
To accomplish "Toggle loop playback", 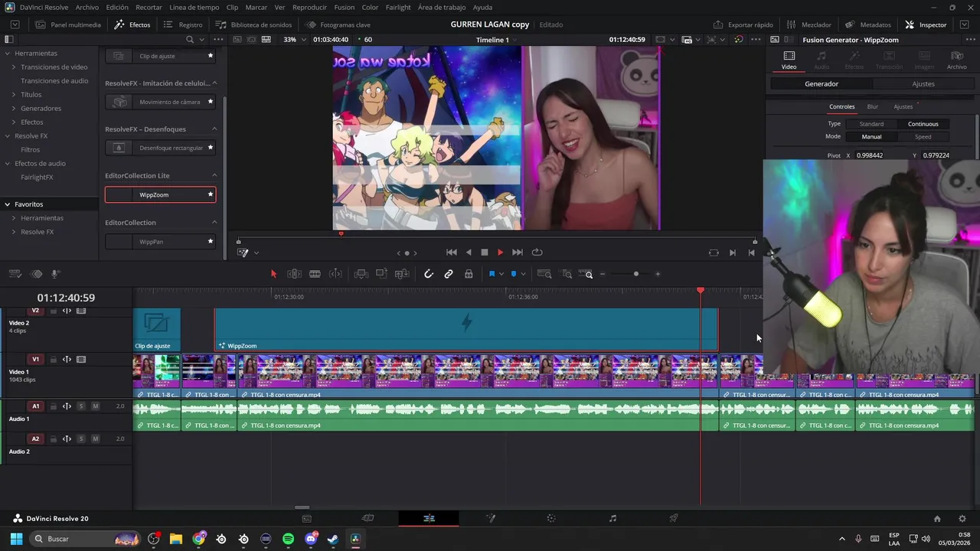I will click(x=537, y=253).
